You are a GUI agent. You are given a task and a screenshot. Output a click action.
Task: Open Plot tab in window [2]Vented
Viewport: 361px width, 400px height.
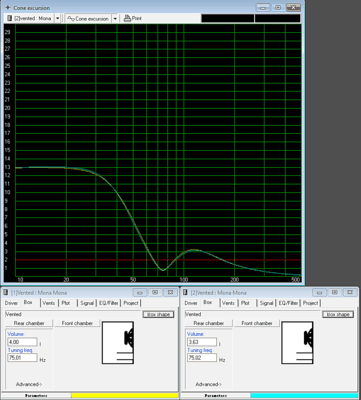pos(245,303)
